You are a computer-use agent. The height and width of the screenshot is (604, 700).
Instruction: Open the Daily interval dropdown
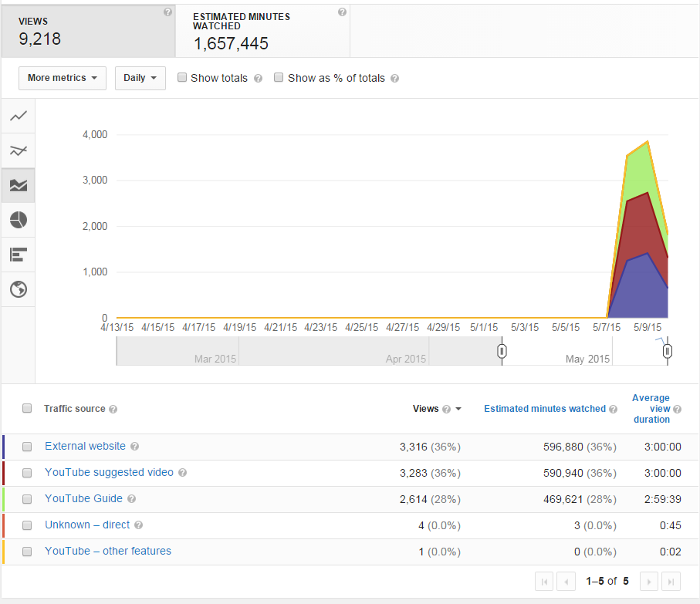[140, 78]
